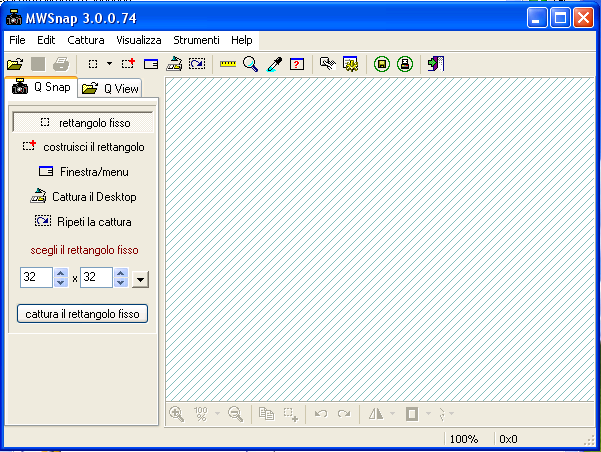Click the repeat last capture toolbar icon

[x=197, y=64]
